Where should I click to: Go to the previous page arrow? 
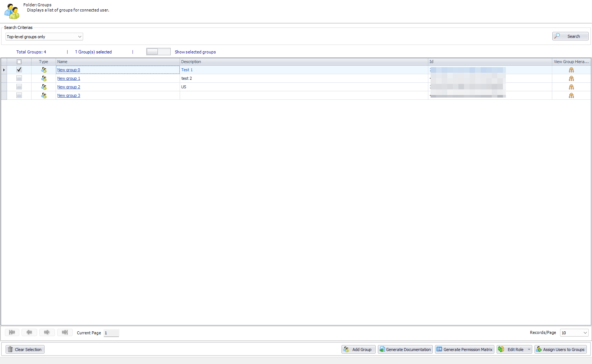coord(29,332)
